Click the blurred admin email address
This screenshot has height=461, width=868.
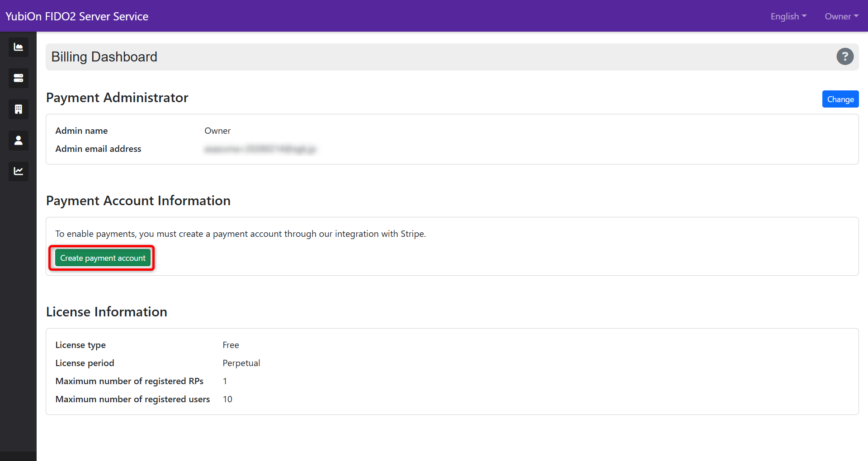[260, 149]
